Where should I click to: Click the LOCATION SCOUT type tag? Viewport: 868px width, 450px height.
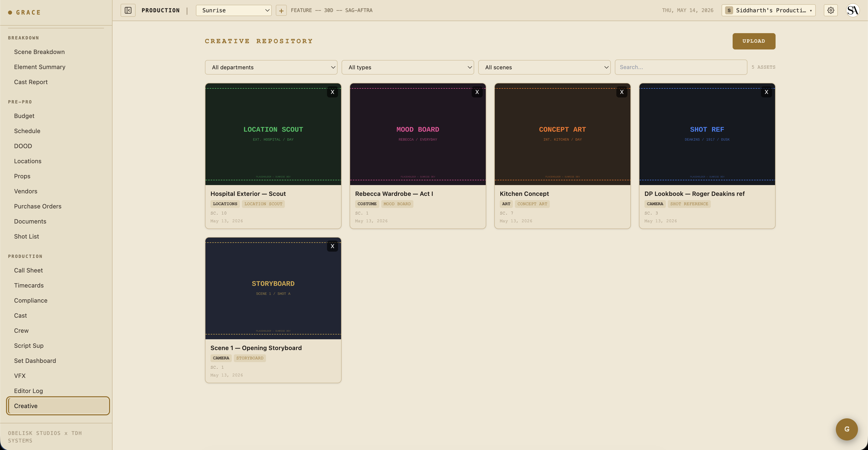(x=263, y=204)
